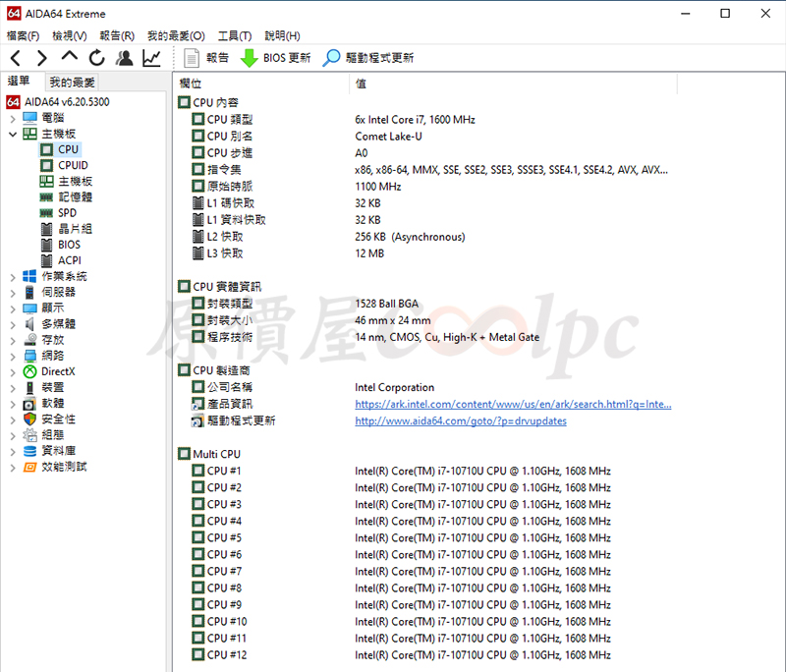
Task: Go forward with the right arrow toolbar icon
Action: click(x=42, y=58)
